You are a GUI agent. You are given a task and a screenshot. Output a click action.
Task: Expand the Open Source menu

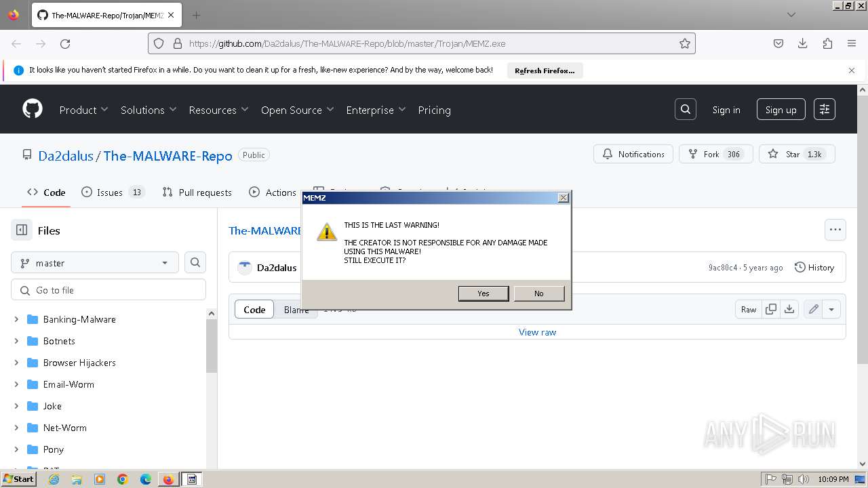click(297, 110)
